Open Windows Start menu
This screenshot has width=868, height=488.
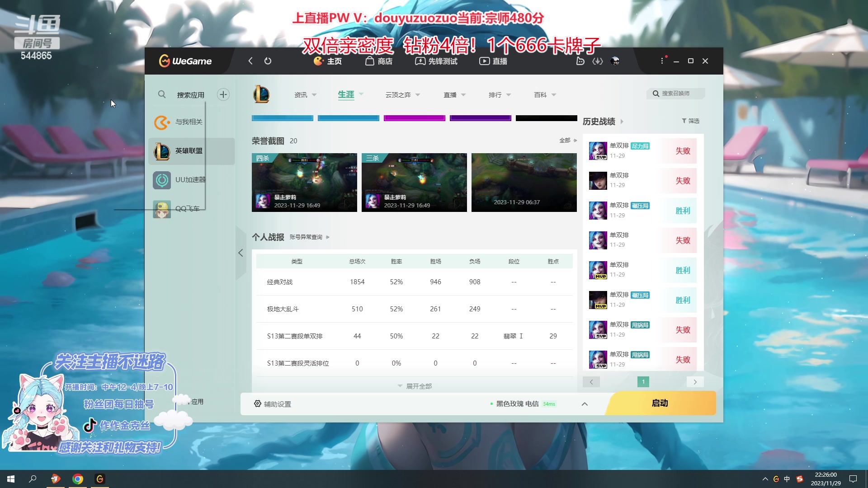[11, 479]
